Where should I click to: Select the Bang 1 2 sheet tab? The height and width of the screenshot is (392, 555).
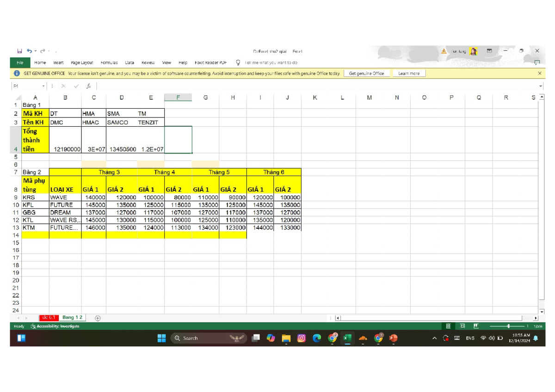click(72, 318)
